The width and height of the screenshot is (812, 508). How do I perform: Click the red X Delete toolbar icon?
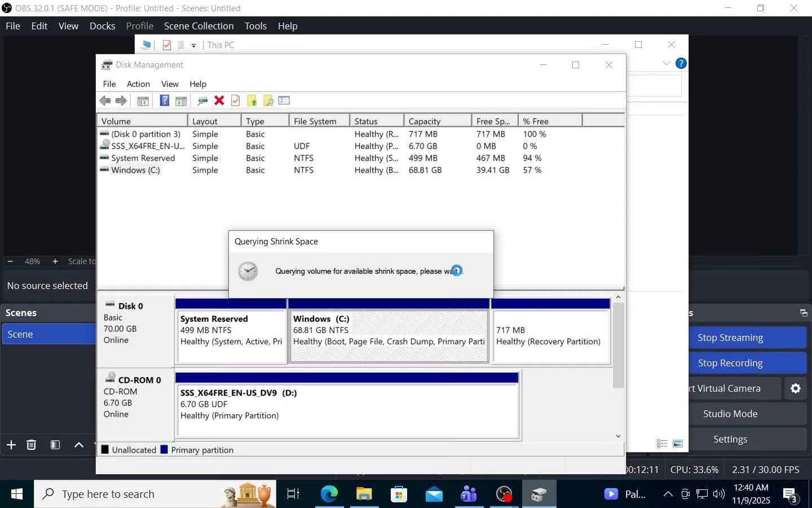pos(219,100)
